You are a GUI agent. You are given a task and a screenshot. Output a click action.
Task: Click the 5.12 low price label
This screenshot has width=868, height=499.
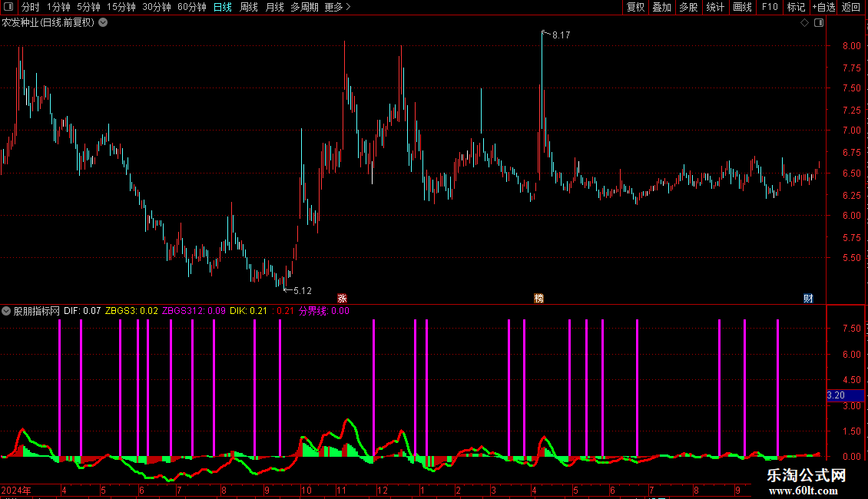[302, 290]
